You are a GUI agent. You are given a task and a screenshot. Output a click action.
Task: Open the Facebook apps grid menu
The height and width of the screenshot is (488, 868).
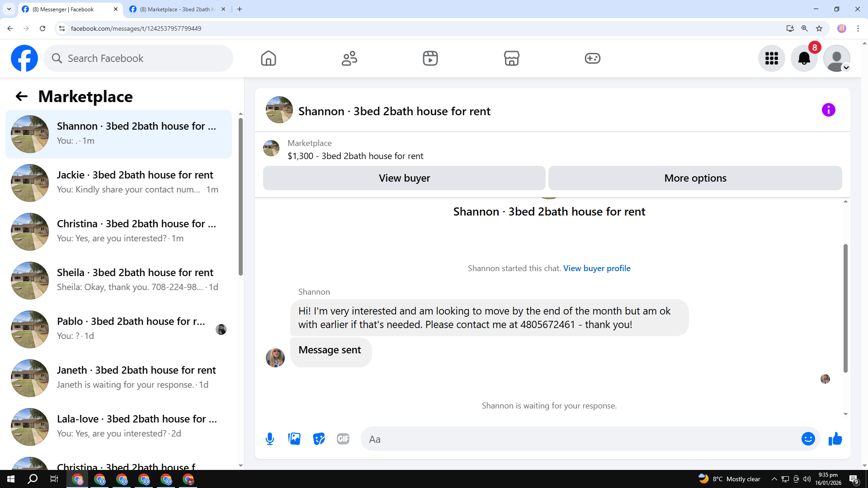pyautogui.click(x=771, y=58)
